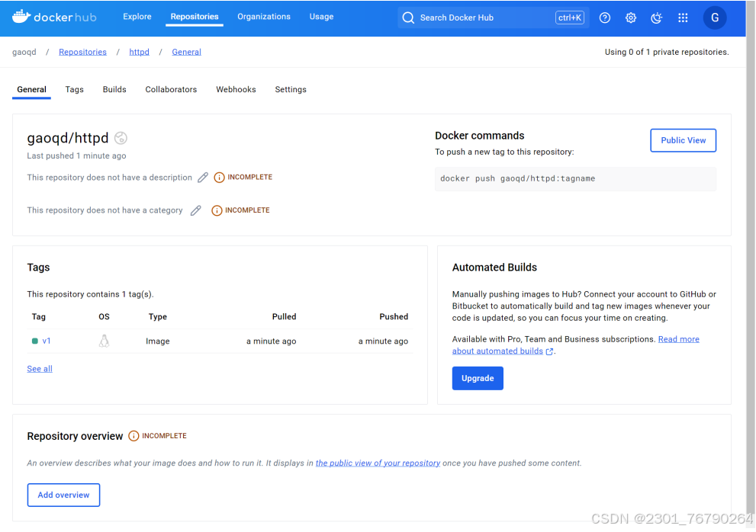Open the Repositories nav item
Image resolution: width=756 pixels, height=532 pixels.
[195, 16]
